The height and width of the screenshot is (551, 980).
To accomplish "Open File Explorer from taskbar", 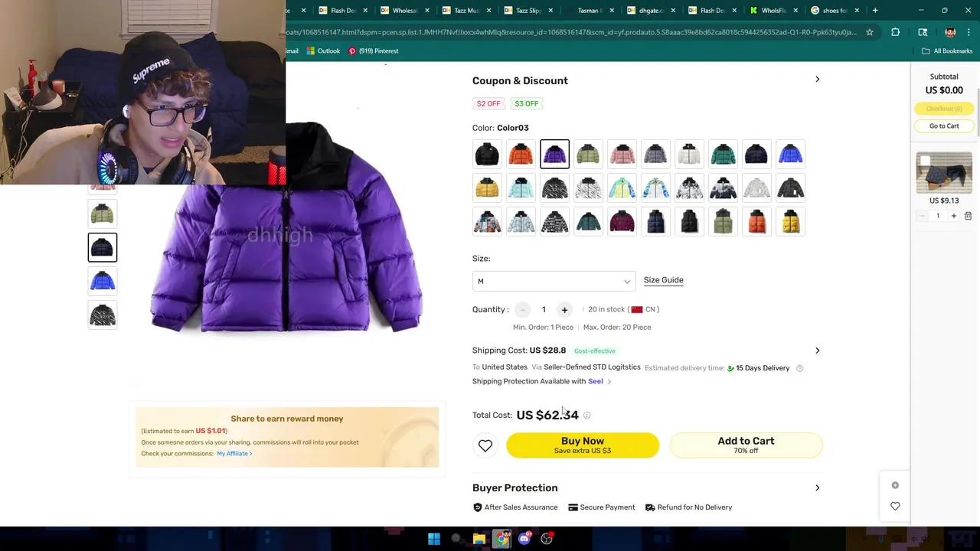I will [479, 539].
